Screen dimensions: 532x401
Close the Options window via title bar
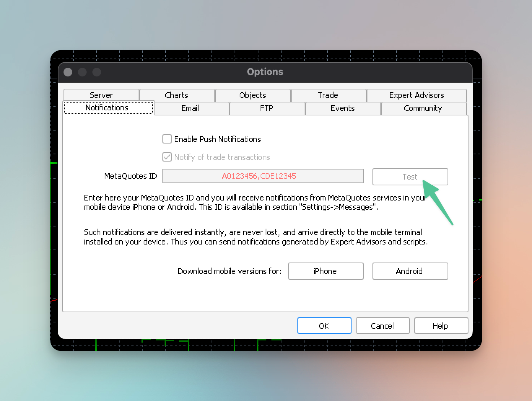68,72
